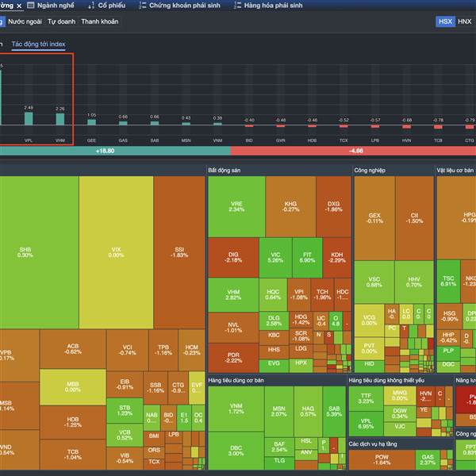Click the GEE bar in impact chart

tap(92, 122)
